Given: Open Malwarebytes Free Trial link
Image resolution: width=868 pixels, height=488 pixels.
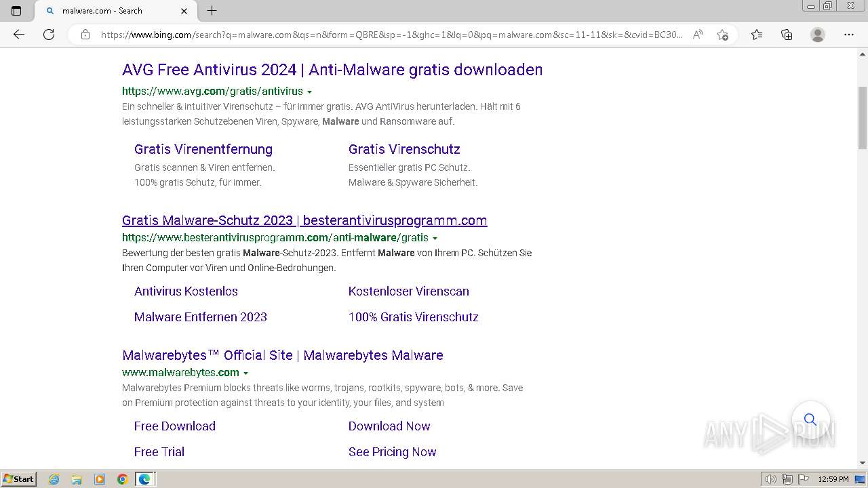Looking at the screenshot, I should [x=159, y=452].
